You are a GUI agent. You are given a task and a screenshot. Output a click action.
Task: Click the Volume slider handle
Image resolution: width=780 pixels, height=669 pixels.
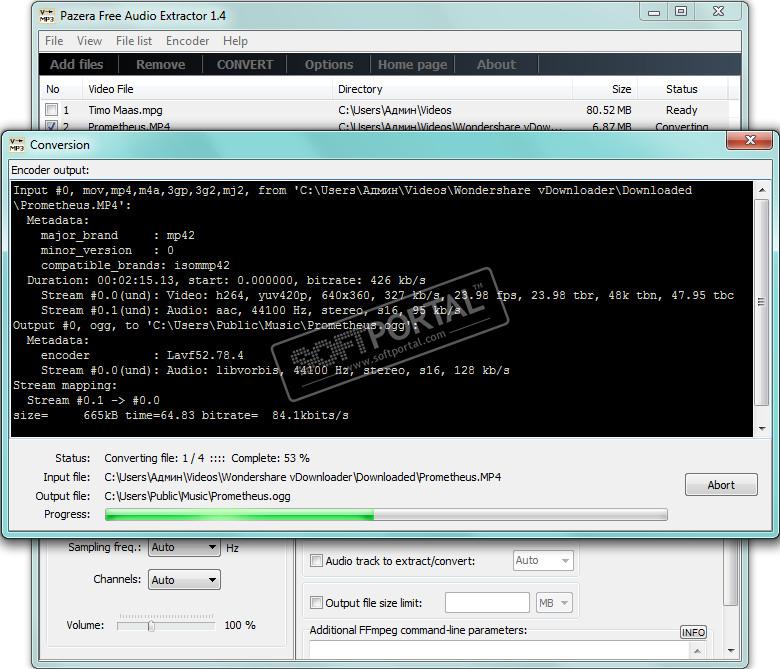coord(151,626)
